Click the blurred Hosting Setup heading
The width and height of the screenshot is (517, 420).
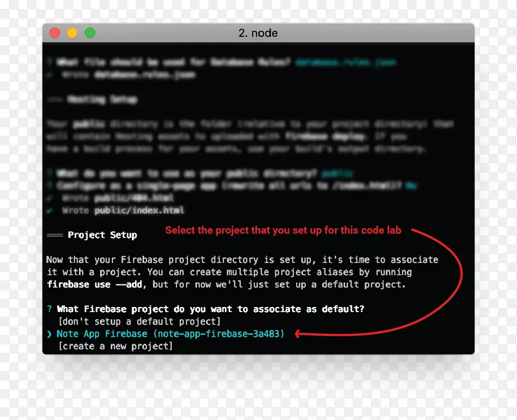pyautogui.click(x=102, y=100)
